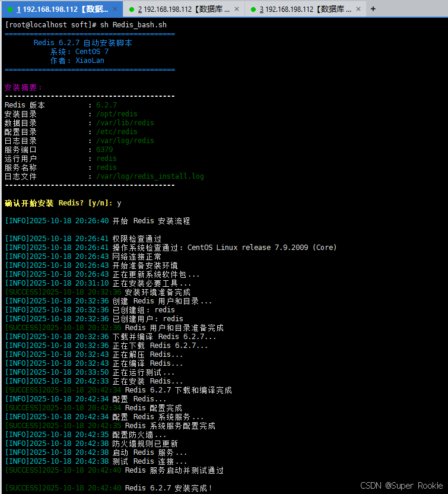Screen dimensions: 448x494
Task: Click success line 'Redis 用户和目录准备完成'
Action: pyautogui.click(x=174, y=328)
